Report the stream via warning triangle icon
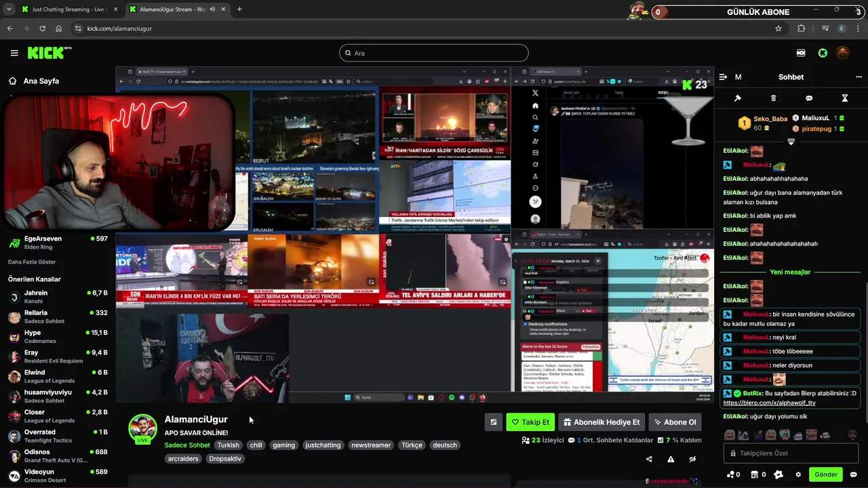Screen dimensions: 868x488 coord(671,459)
